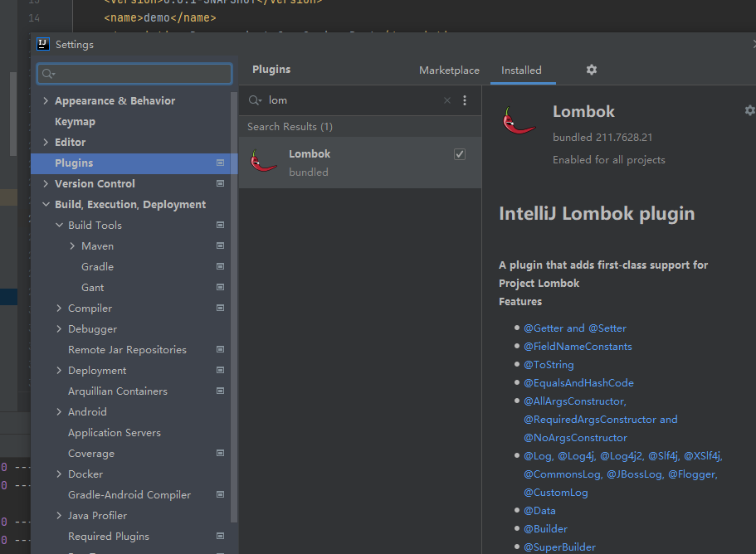Collapse the Build Tools node
The height and width of the screenshot is (554, 756).
pyautogui.click(x=59, y=225)
